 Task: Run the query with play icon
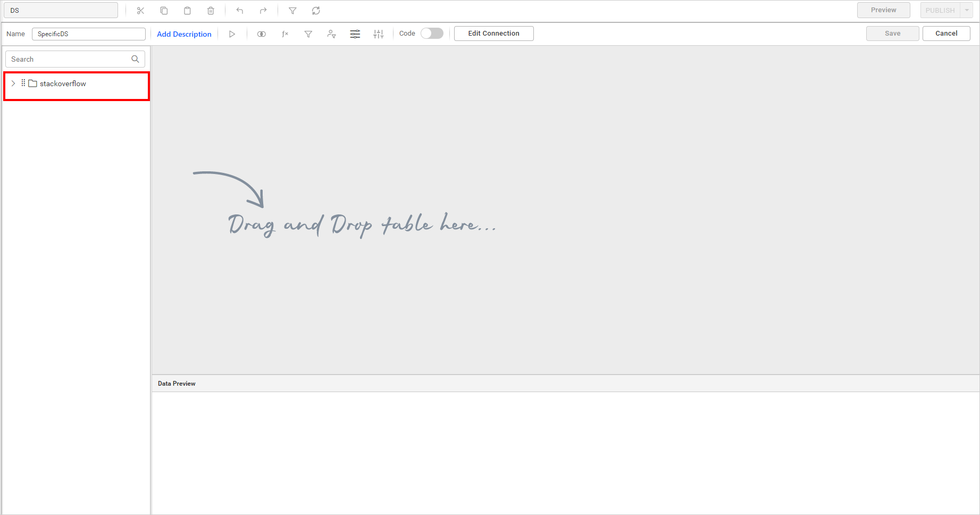click(x=232, y=34)
